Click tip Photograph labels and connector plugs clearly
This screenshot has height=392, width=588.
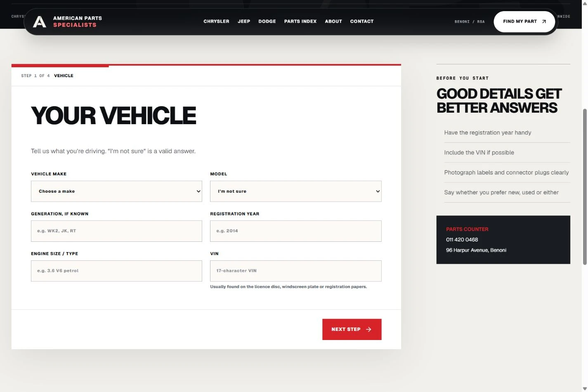[x=506, y=172]
